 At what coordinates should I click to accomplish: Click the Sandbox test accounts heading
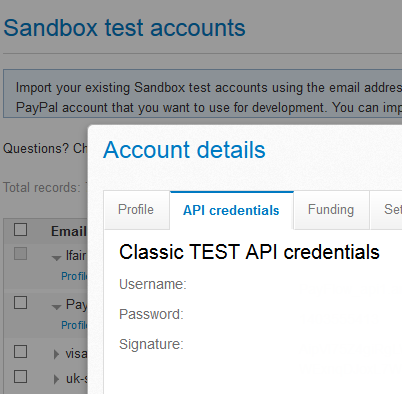(x=124, y=28)
